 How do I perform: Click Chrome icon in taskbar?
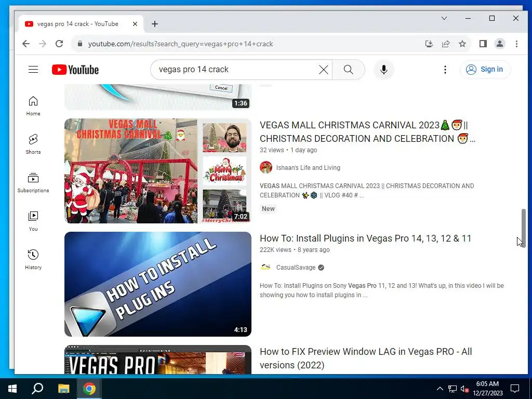[x=89, y=389]
